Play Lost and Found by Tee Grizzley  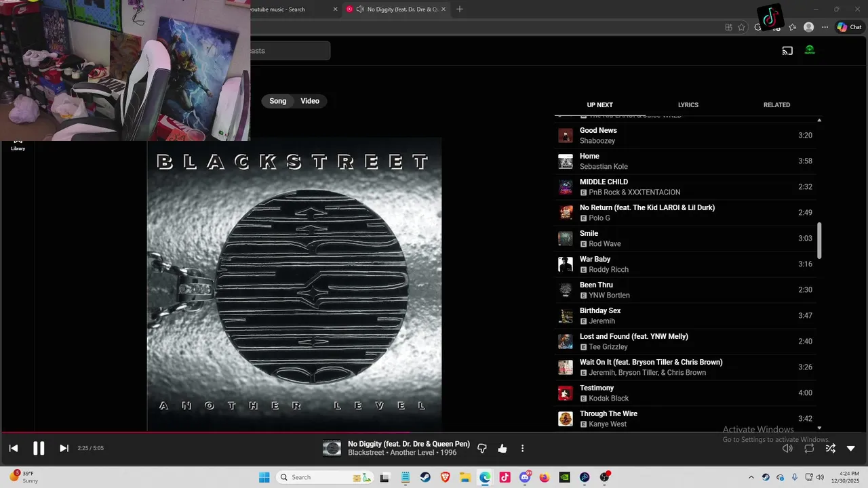685,342
